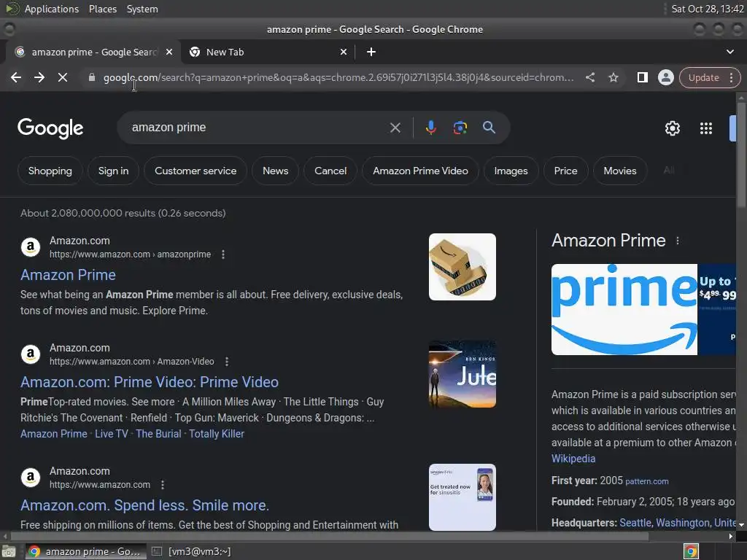
Task: Go forward in browser history
Action: tap(39, 77)
